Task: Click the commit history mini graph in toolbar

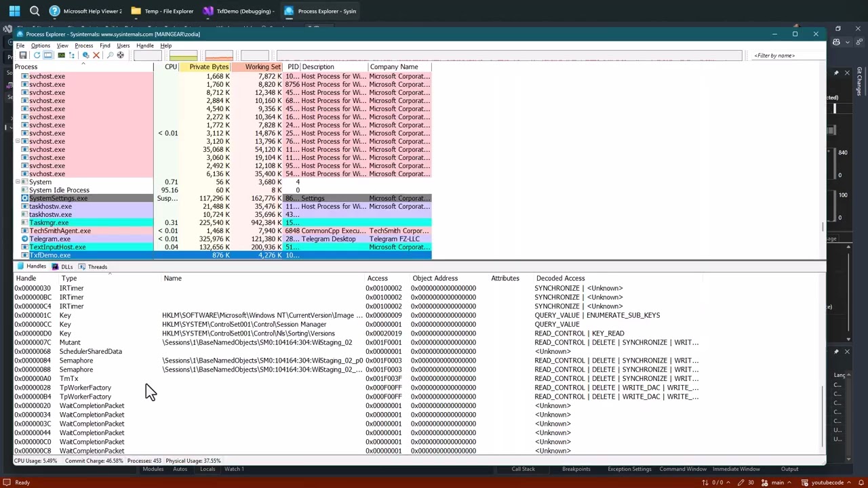Action: pos(183,56)
